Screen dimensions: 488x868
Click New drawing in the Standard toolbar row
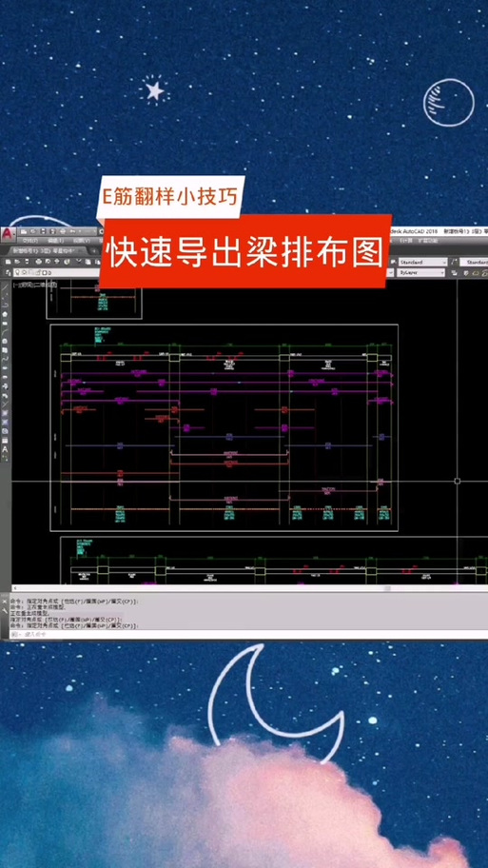9,262
